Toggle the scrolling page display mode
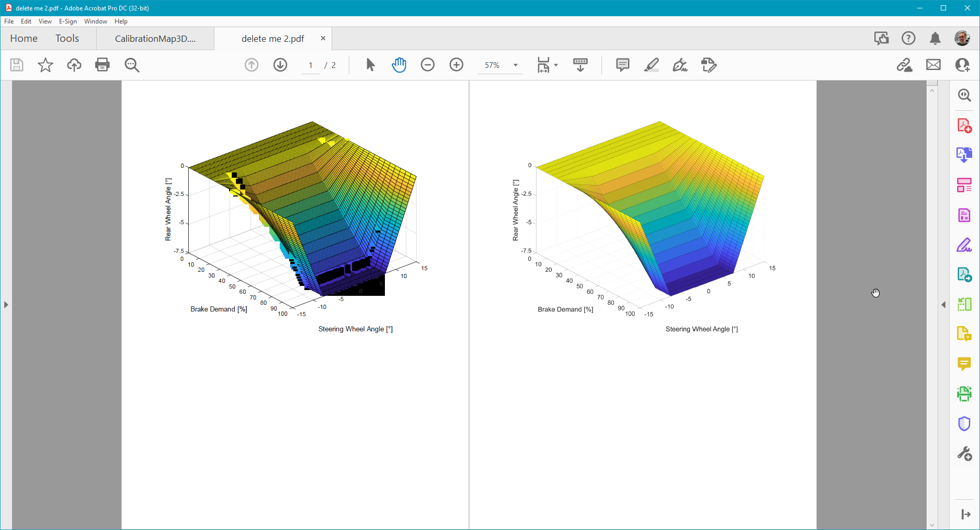This screenshot has width=980, height=530. [580, 65]
